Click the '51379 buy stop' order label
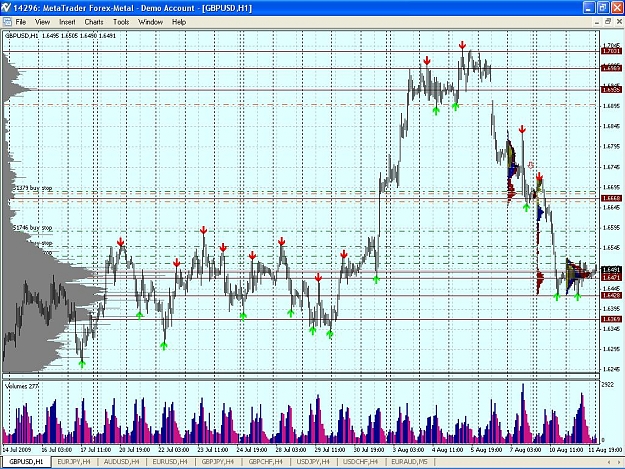This screenshot has width=625, height=469. point(33,188)
